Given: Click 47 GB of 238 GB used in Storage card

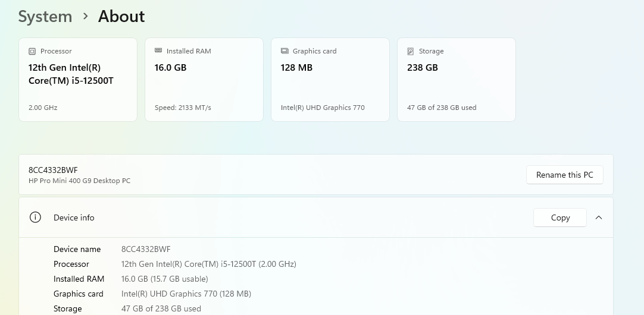Looking at the screenshot, I should point(442,108).
